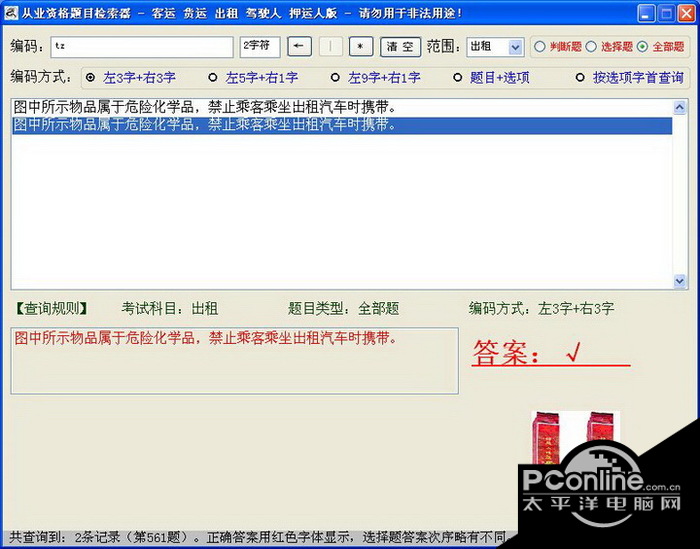The width and height of the screenshot is (700, 549).
Task: Select the highlighted blue result row
Action: point(342,125)
